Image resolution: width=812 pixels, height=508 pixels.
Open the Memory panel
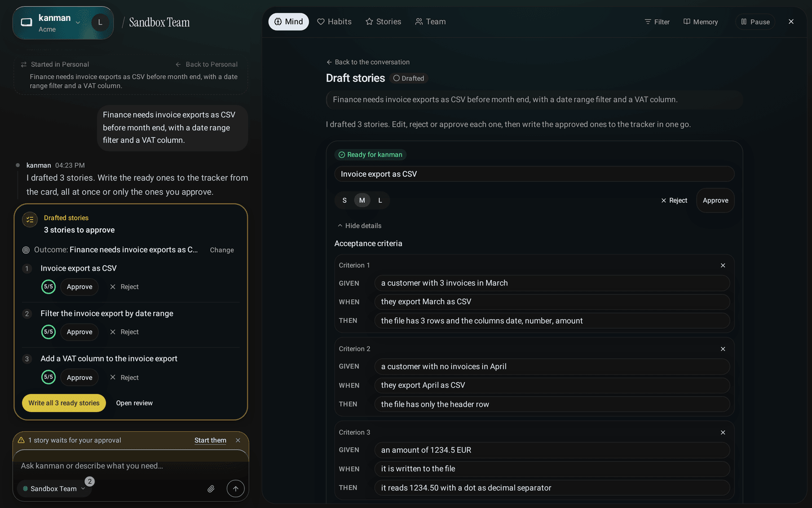(x=700, y=22)
